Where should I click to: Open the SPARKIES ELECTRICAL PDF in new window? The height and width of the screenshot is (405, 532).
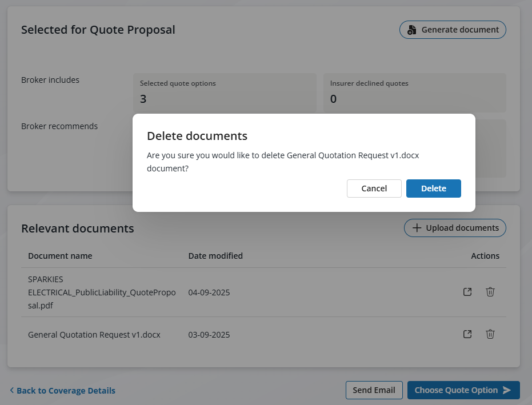click(x=467, y=292)
